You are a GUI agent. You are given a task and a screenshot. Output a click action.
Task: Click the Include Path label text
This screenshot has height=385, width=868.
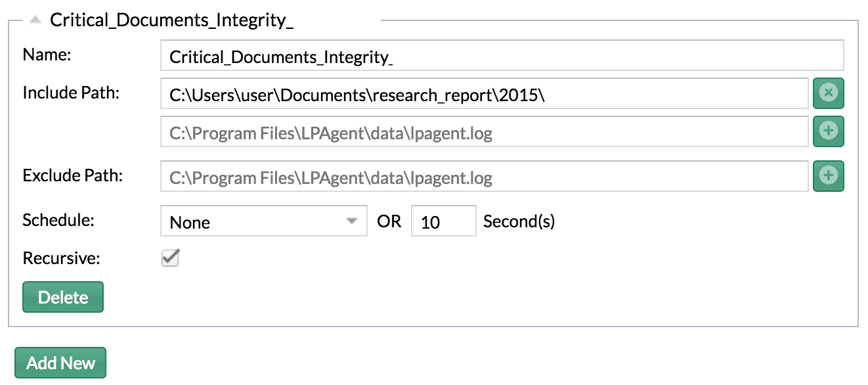(72, 93)
